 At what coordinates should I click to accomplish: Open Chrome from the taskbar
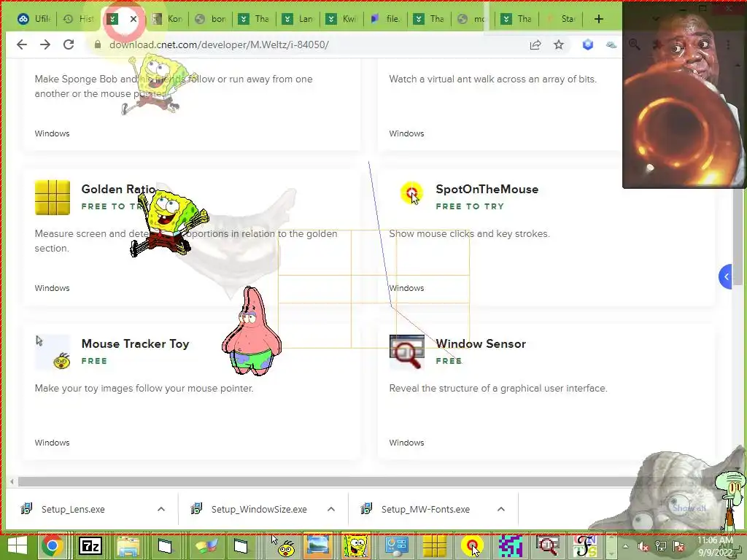[x=52, y=546]
